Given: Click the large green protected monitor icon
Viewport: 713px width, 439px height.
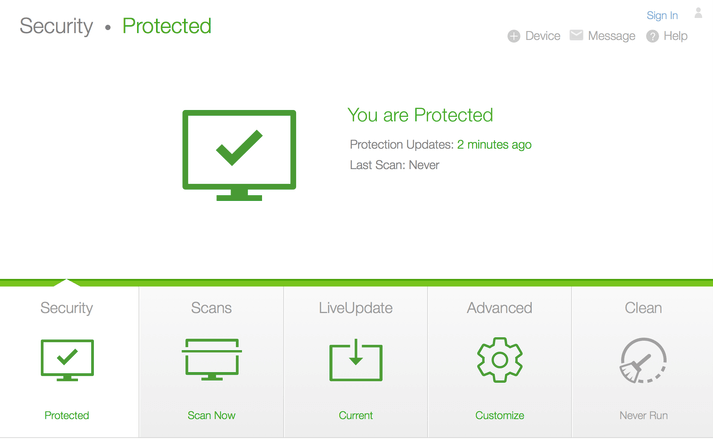Looking at the screenshot, I should coord(239,155).
